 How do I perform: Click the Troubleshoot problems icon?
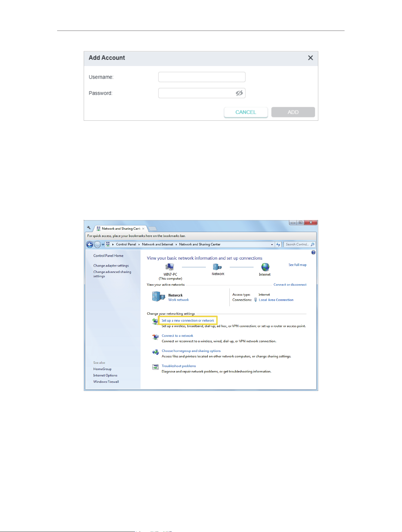coord(155,367)
